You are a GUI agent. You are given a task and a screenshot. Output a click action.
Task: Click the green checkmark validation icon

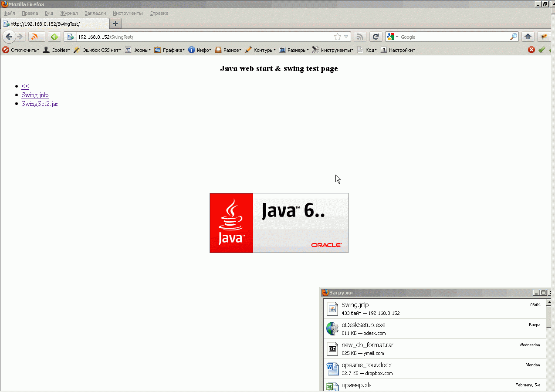coord(542,50)
